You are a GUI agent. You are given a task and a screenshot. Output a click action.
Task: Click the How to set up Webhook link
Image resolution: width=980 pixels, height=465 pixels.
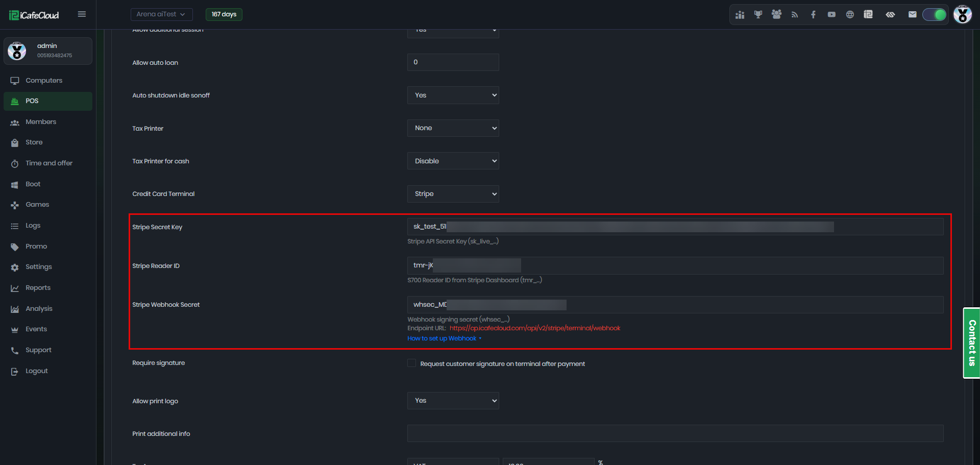click(442, 338)
